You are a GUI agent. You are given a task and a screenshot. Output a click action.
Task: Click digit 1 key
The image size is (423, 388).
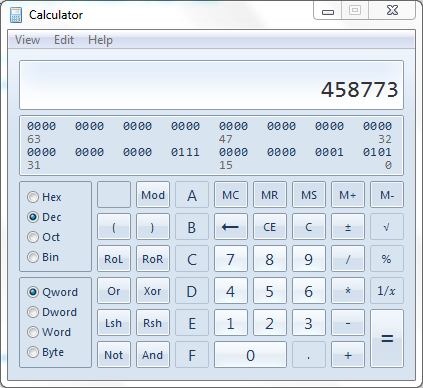click(231, 323)
